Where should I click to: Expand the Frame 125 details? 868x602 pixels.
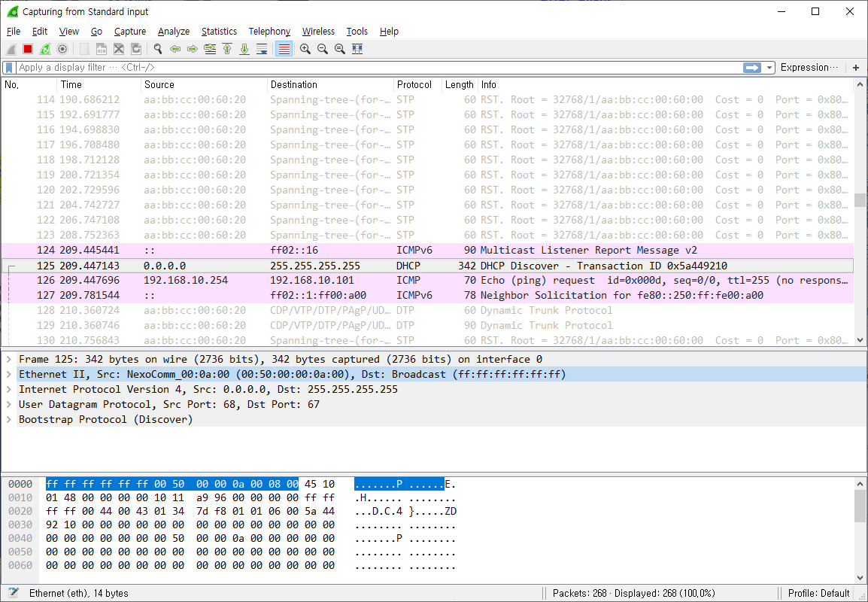pyautogui.click(x=9, y=360)
